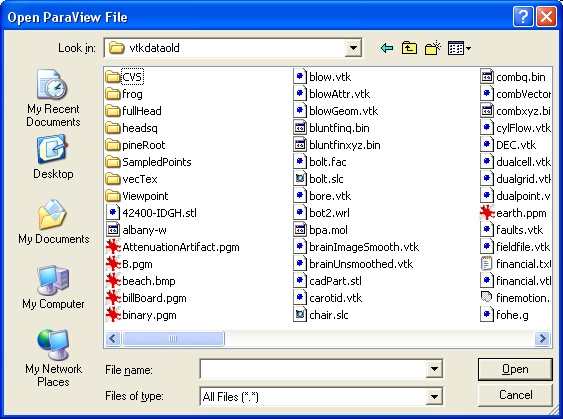Viewport: 563px width, 419px height.
Task: Open My Computer from the sidebar
Action: click(x=53, y=287)
